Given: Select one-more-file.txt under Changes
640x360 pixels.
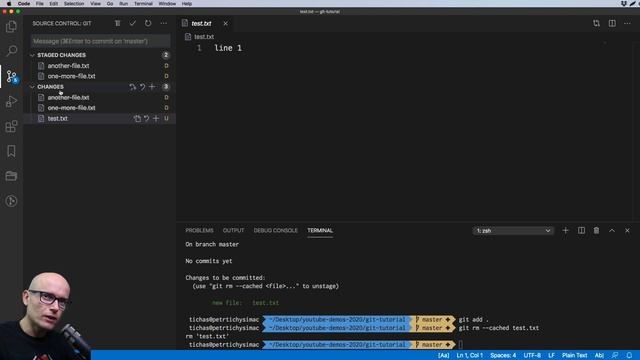Looking at the screenshot, I should point(100,108).
